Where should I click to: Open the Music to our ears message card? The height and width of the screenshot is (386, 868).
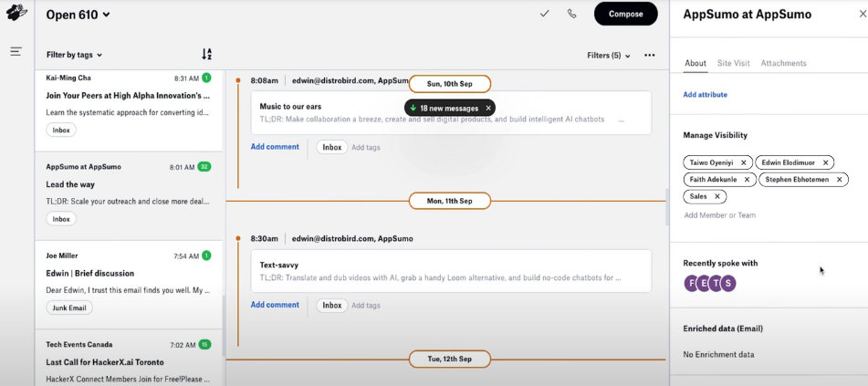coord(451,112)
